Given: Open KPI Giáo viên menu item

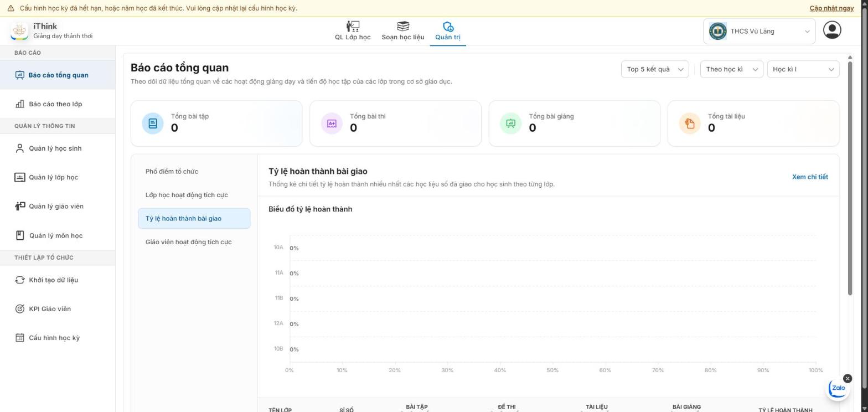Looking at the screenshot, I should [x=58, y=309].
